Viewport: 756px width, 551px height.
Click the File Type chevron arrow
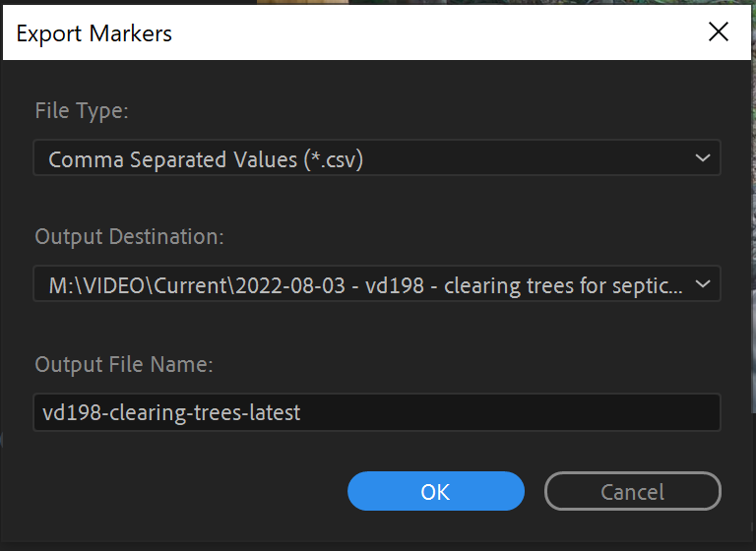click(702, 158)
